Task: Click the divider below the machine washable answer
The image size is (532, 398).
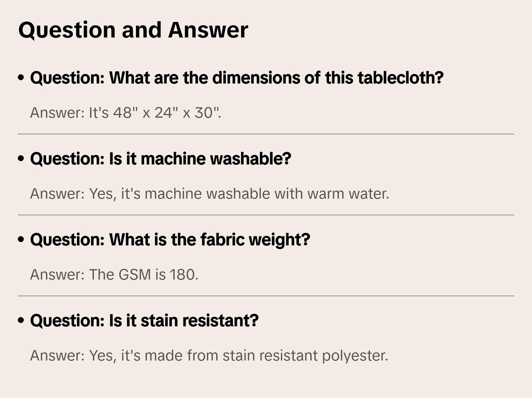Action: pos(266,215)
